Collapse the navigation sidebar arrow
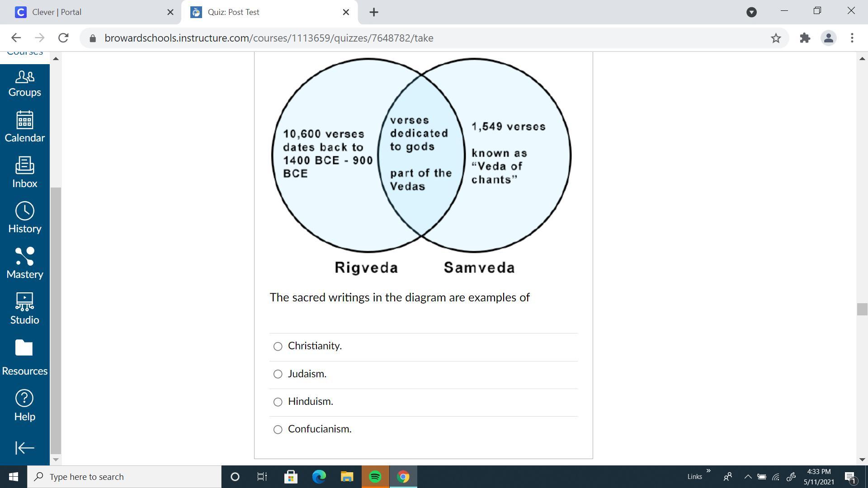 [24, 448]
